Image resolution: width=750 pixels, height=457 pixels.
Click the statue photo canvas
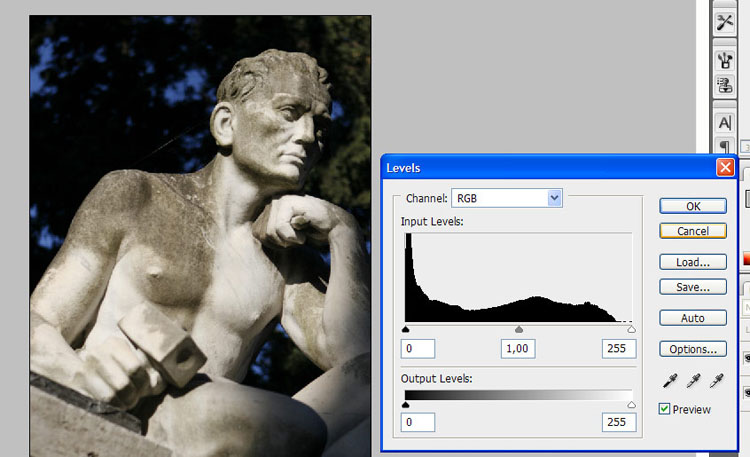(x=200, y=236)
